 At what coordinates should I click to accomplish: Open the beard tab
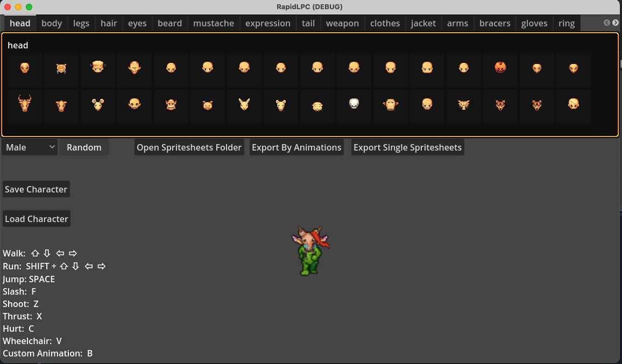pyautogui.click(x=170, y=24)
